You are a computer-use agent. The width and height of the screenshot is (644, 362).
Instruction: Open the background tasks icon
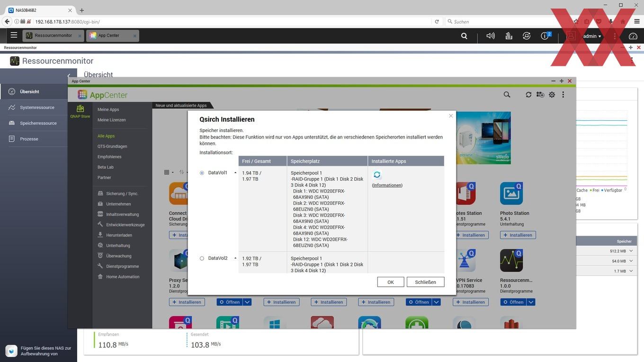coord(509,36)
